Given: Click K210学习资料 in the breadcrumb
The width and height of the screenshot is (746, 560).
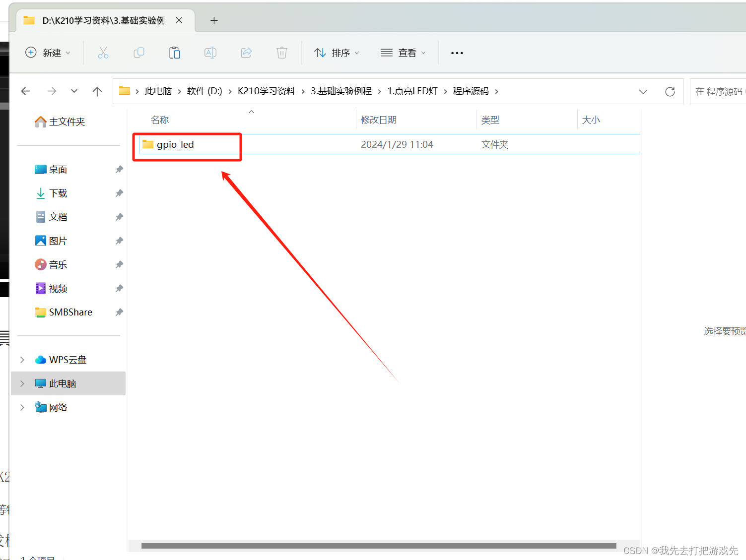Looking at the screenshot, I should [x=267, y=91].
